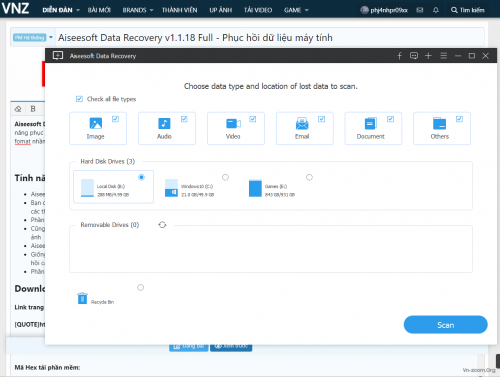The image size is (500, 377).
Task: Click the user avatar next to username
Action: tap(364, 10)
